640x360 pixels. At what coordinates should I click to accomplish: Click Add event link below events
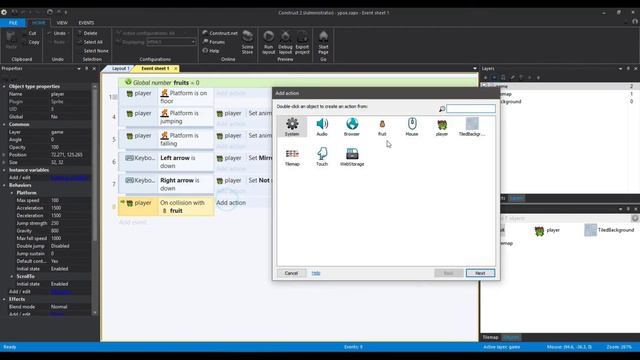click(133, 222)
